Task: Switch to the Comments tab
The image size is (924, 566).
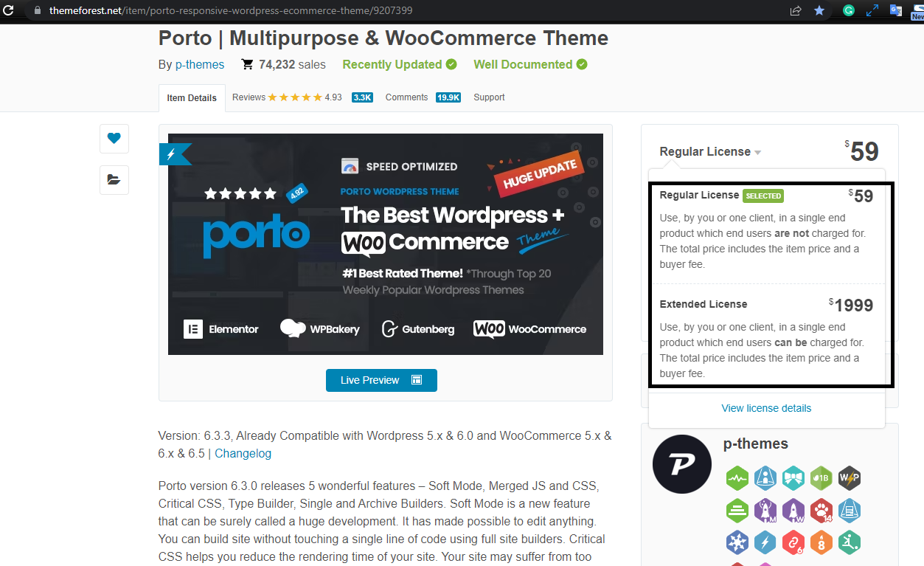Action: [x=406, y=97]
